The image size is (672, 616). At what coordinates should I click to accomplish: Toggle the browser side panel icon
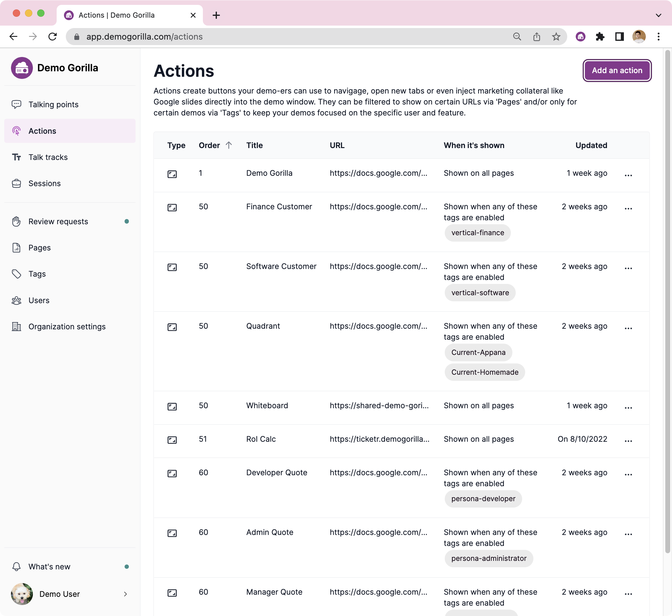[619, 37]
